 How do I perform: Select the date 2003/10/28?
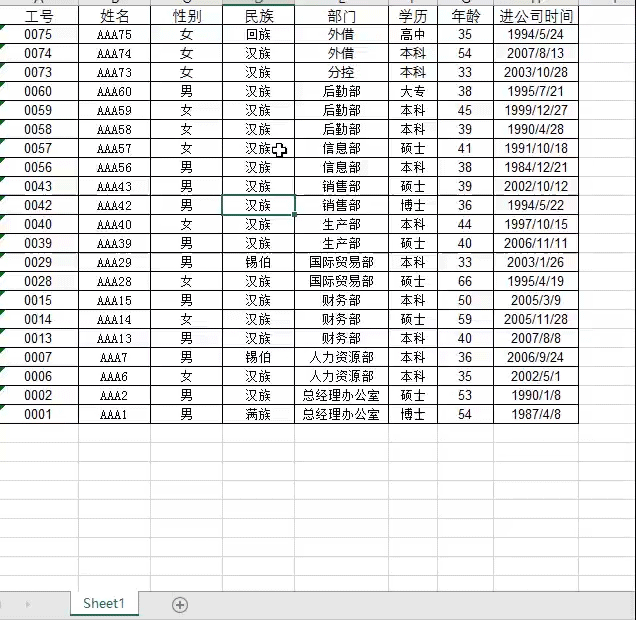click(x=536, y=73)
